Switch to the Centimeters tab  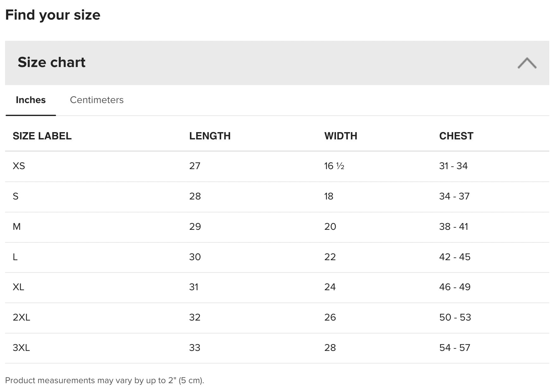tap(97, 100)
